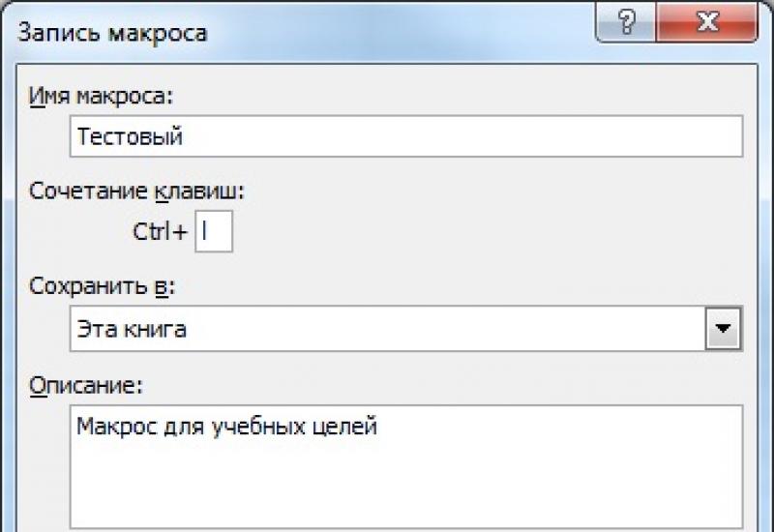
Task: Click the word целей in the description
Action: pyautogui.click(x=347, y=427)
